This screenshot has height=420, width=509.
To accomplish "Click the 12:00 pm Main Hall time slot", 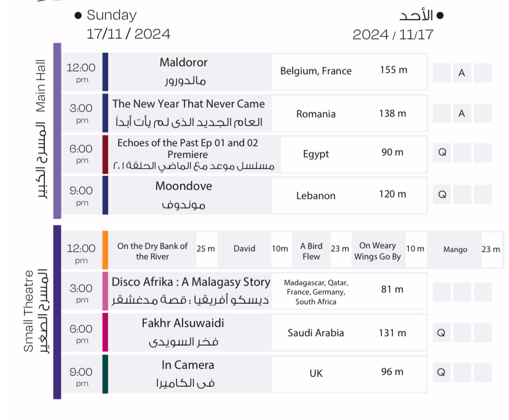I will point(81,72).
